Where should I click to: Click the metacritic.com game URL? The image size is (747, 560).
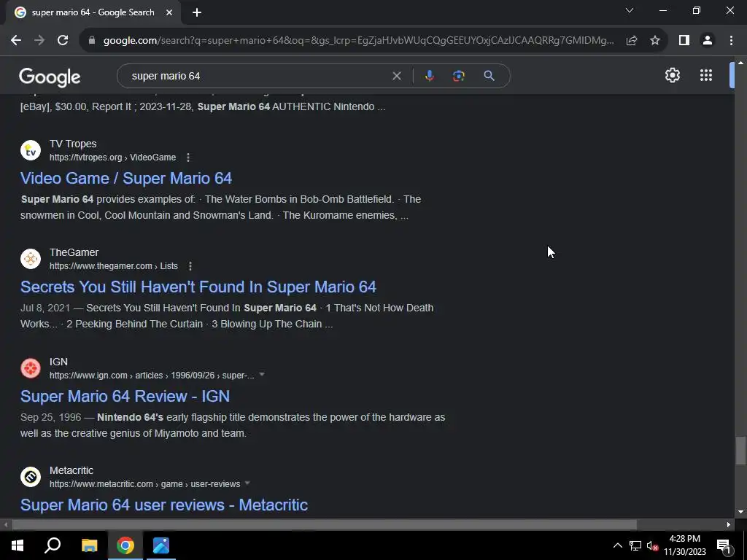pyautogui.click(x=145, y=484)
